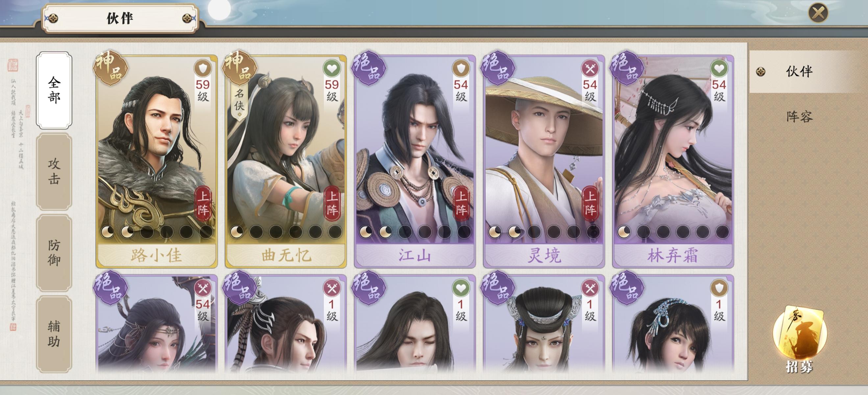Click the 上阵 tag on 灵境 card
This screenshot has height=395, width=868.
pos(590,203)
